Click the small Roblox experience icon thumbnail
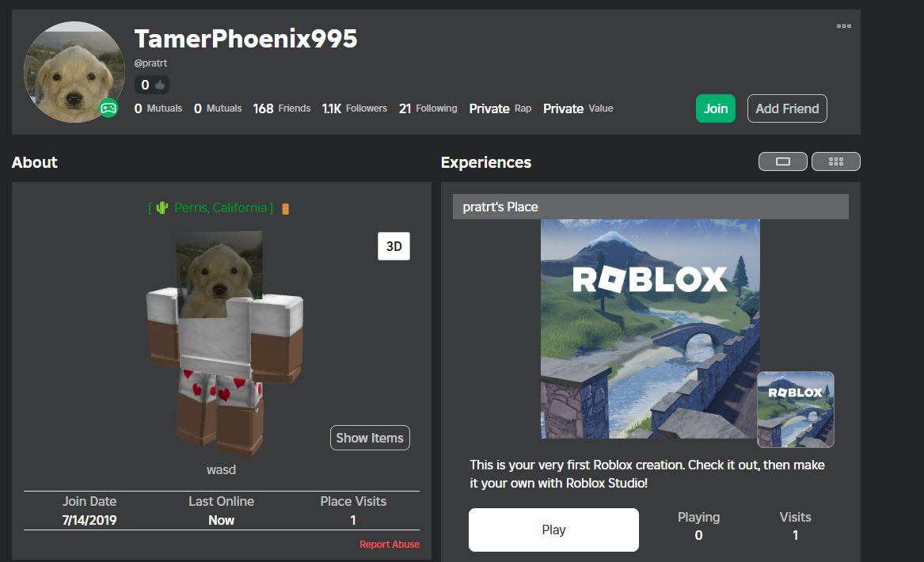924x562 pixels. tap(796, 409)
